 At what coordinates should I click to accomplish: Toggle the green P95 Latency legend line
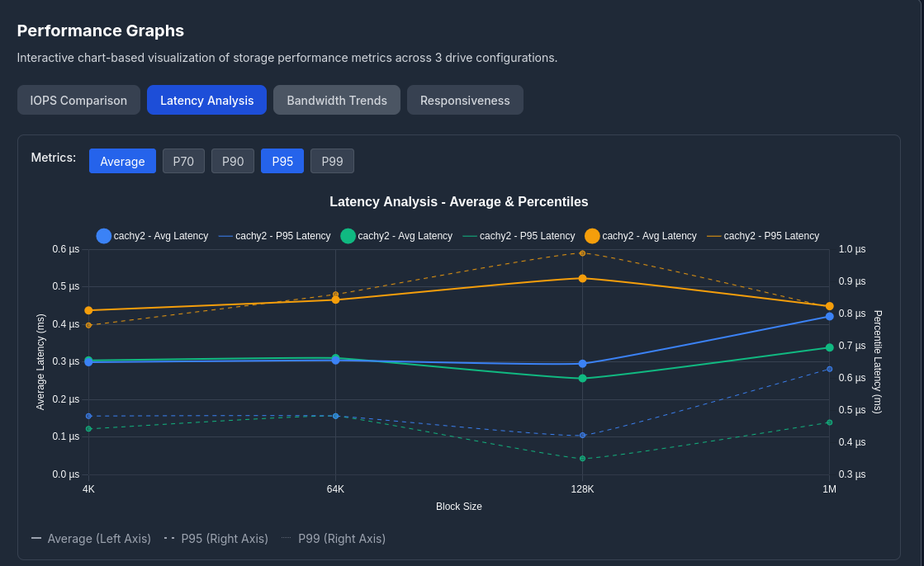click(x=519, y=236)
